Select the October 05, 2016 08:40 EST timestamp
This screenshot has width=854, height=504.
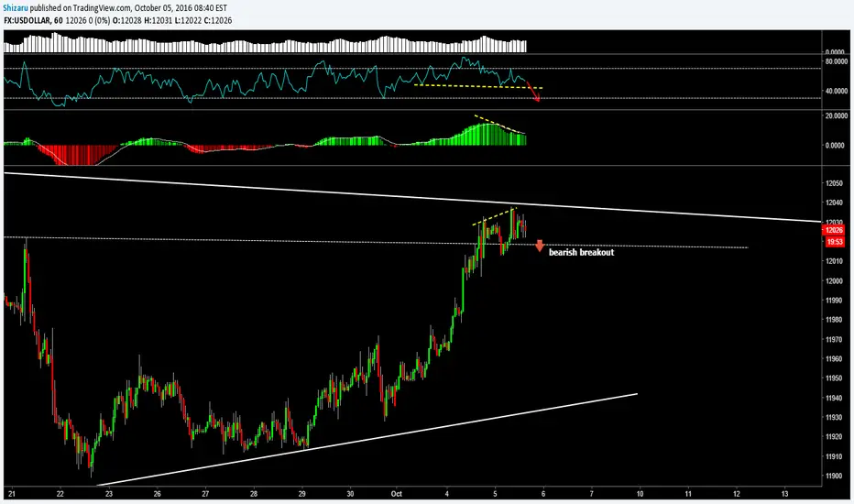click(x=181, y=8)
